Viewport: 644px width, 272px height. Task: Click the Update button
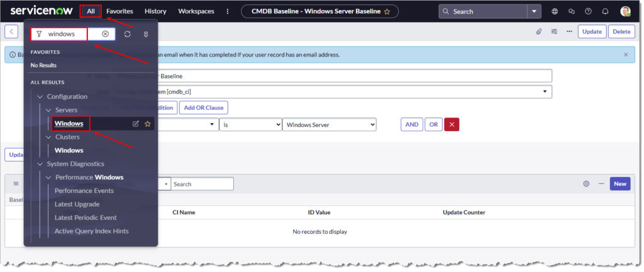(x=591, y=31)
